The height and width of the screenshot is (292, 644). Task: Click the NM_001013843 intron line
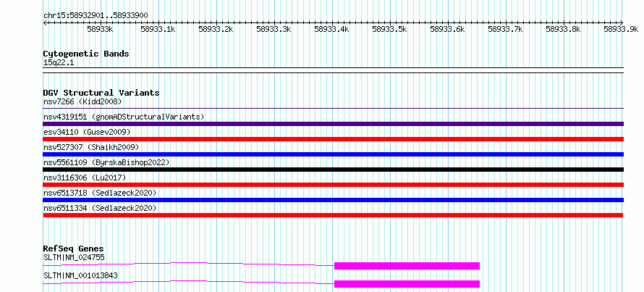pos(189,281)
